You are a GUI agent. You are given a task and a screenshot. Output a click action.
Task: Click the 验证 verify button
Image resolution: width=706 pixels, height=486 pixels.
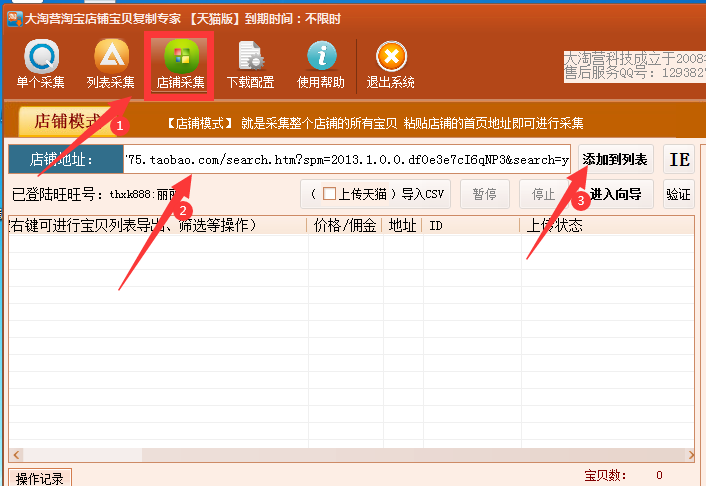[x=679, y=194]
